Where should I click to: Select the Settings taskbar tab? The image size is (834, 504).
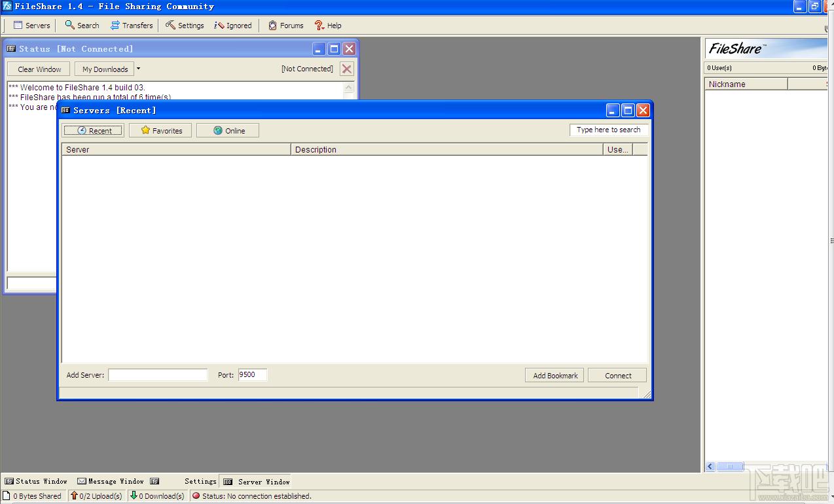tap(200, 481)
